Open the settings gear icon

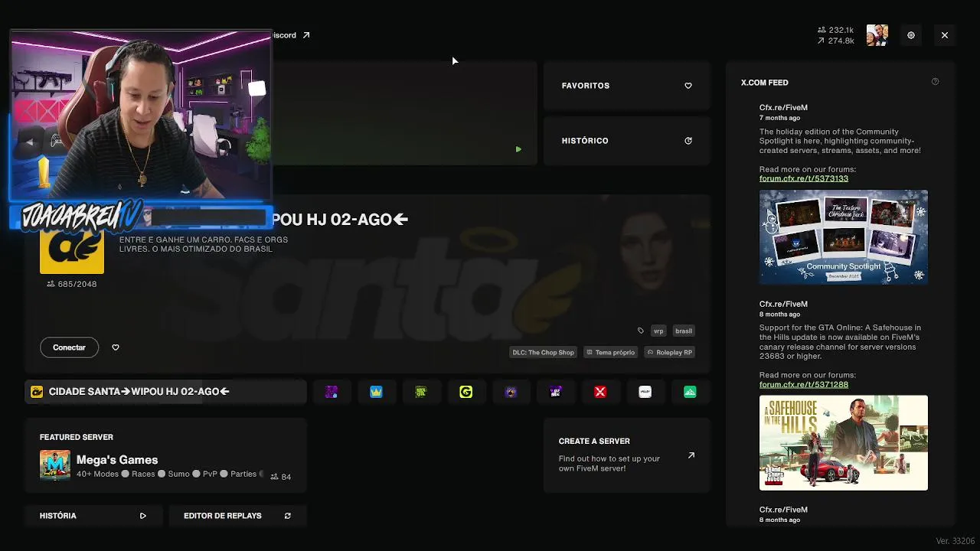911,35
